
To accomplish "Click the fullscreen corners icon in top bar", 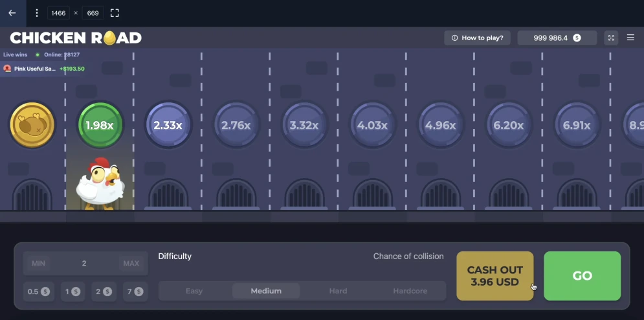I will coord(115,13).
